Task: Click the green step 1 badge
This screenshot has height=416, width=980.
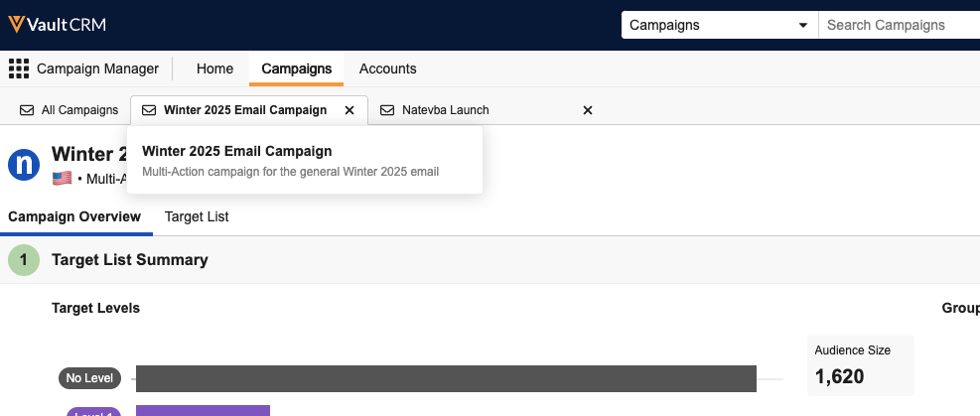Action: tap(24, 260)
